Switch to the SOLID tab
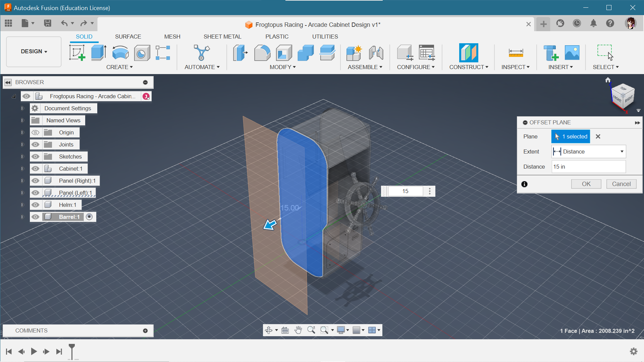Viewport: 644px width, 362px height. (x=84, y=37)
